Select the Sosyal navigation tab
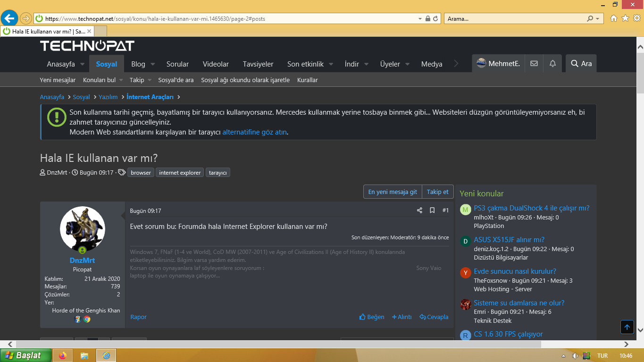The height and width of the screenshot is (362, 644). click(106, 64)
